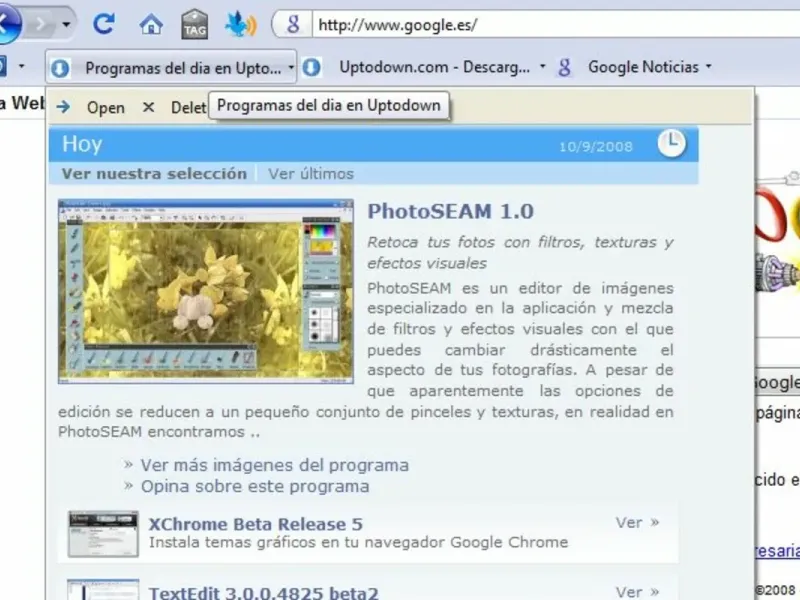Select the Ver nuestra selección tab
This screenshot has height=600, width=800.
[x=154, y=173]
